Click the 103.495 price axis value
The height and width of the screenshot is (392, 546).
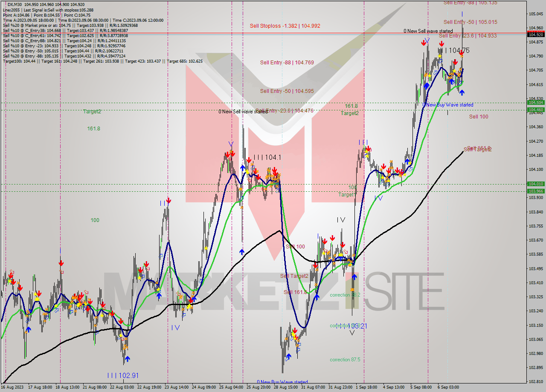click(x=536, y=268)
